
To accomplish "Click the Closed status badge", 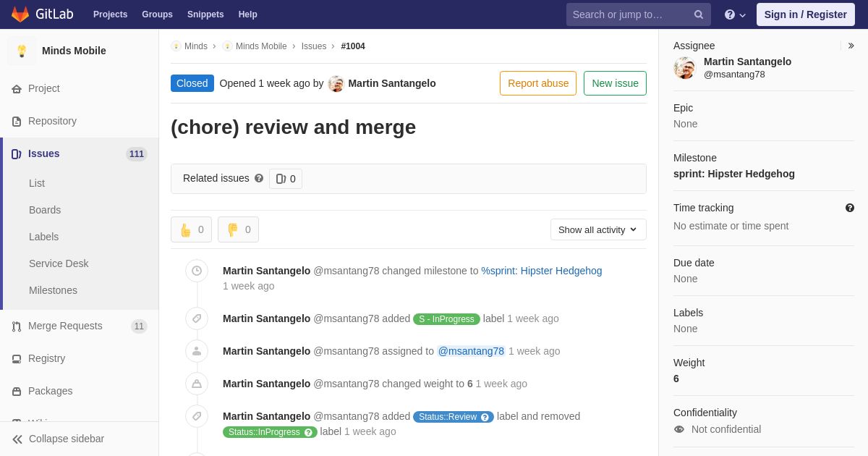I will [x=192, y=83].
